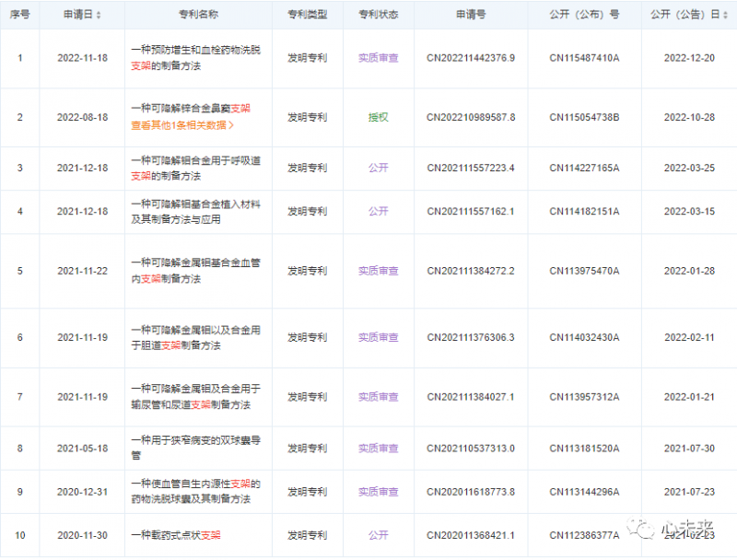
Task: Sort by 申请日 using the header arrows
Action: 99,16
